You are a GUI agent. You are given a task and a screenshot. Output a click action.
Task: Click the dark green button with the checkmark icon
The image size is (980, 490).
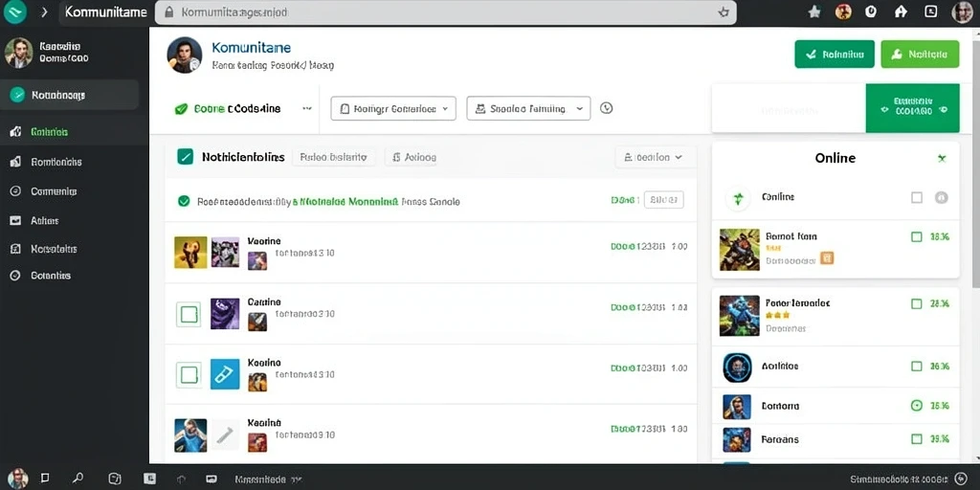835,55
